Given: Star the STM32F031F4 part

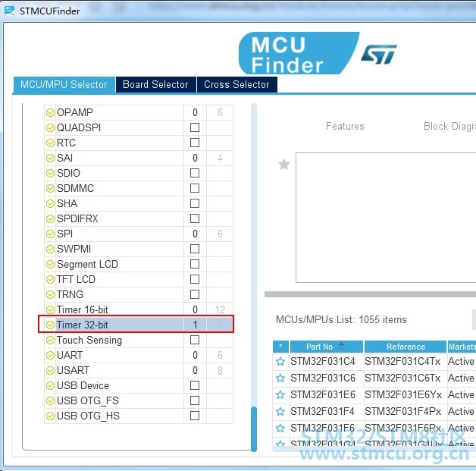Looking at the screenshot, I should (280, 412).
